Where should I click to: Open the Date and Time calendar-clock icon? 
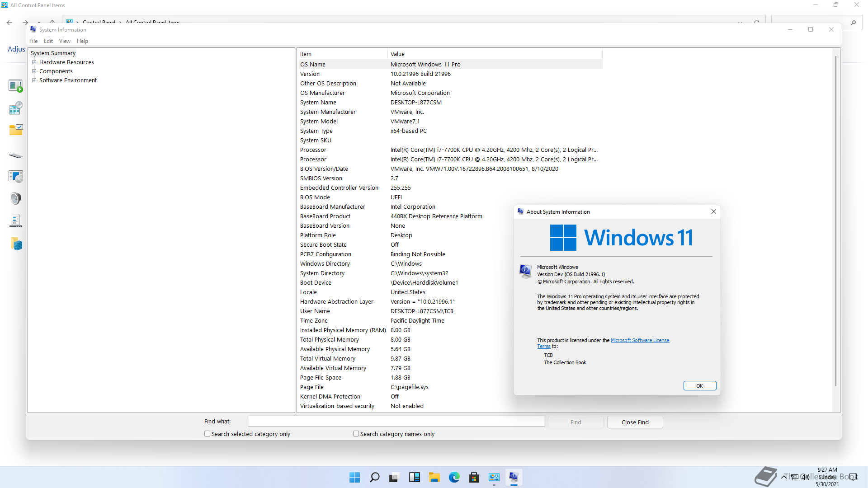[x=16, y=108]
